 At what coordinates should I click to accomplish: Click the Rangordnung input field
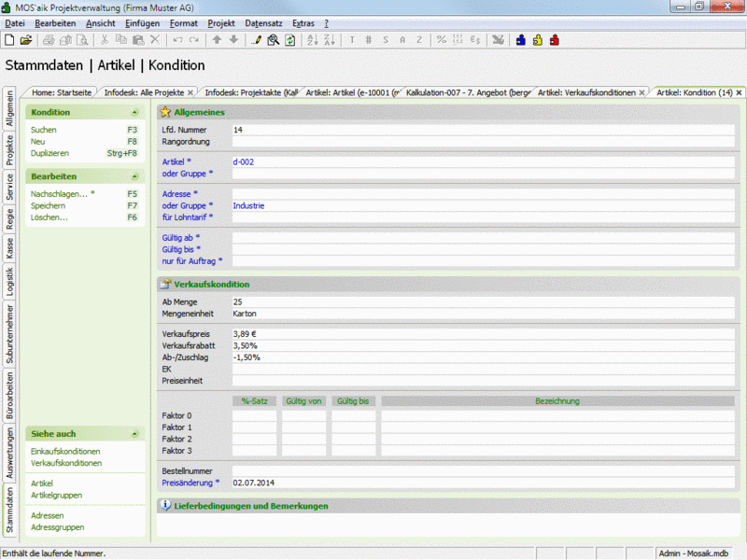[483, 142]
